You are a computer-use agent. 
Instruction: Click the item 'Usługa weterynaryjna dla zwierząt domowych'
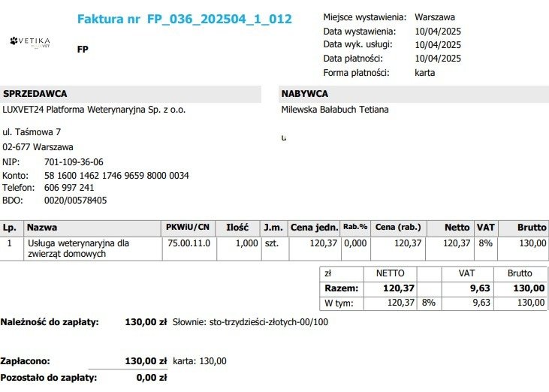(x=78, y=249)
